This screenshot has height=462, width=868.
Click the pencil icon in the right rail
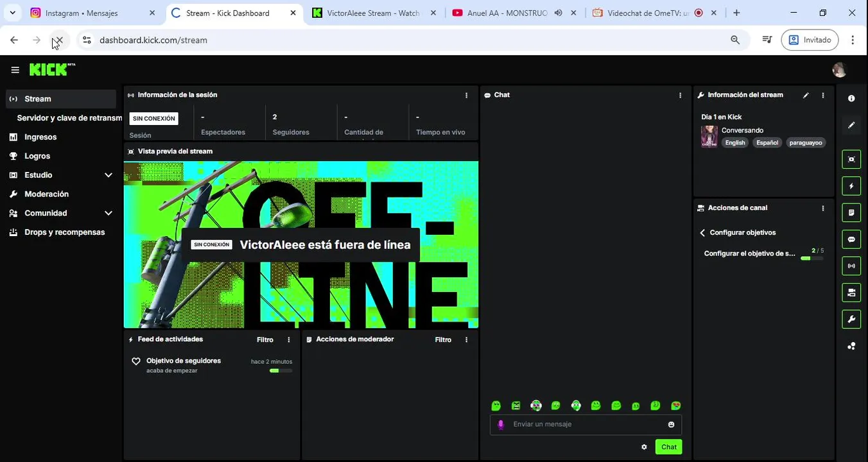[x=851, y=125]
